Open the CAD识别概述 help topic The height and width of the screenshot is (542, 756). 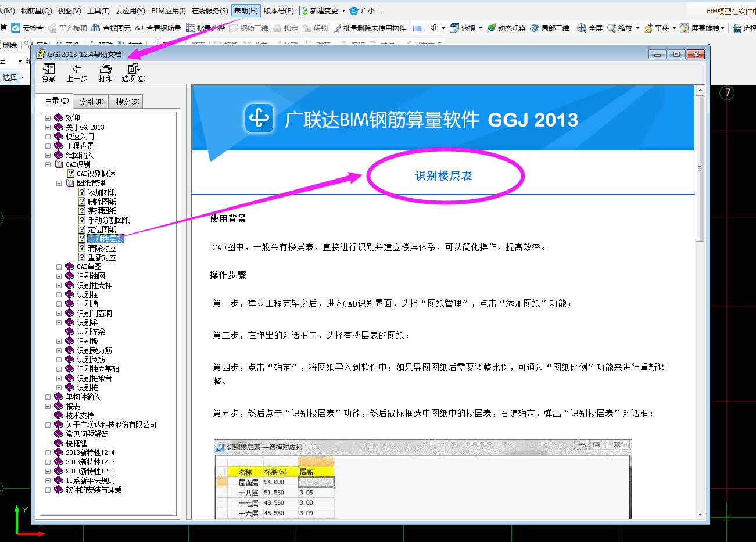(96, 174)
